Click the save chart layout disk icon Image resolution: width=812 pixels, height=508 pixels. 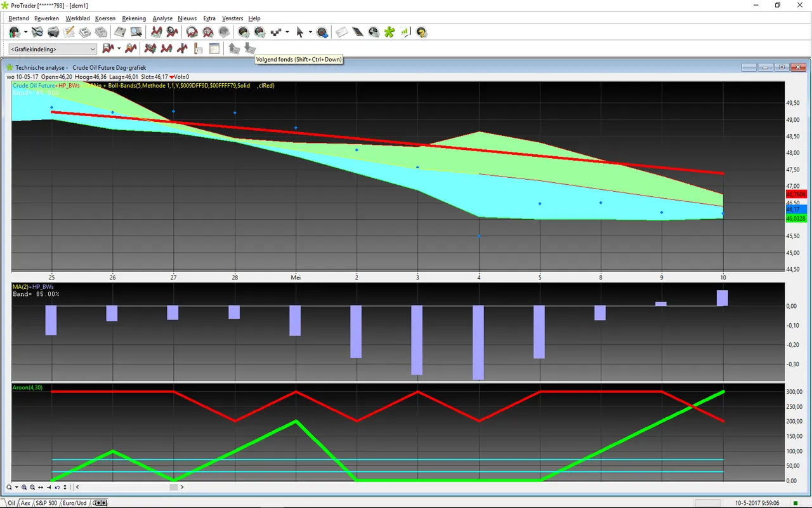pos(108,48)
